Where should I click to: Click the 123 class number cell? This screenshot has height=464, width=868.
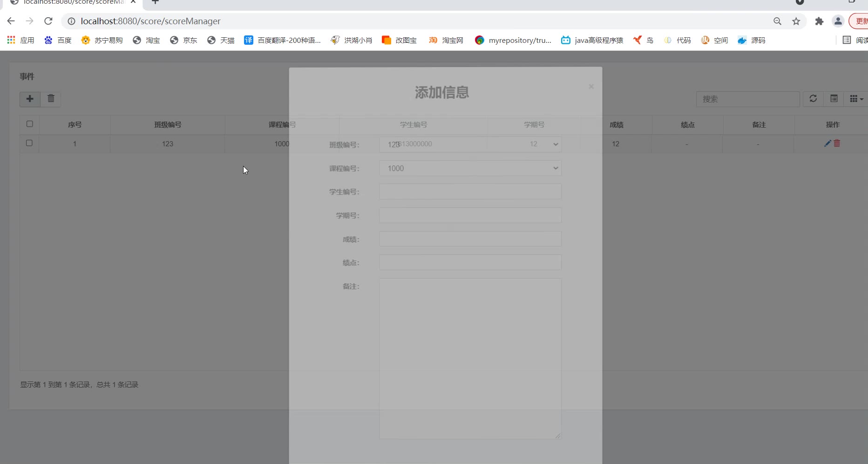point(168,144)
